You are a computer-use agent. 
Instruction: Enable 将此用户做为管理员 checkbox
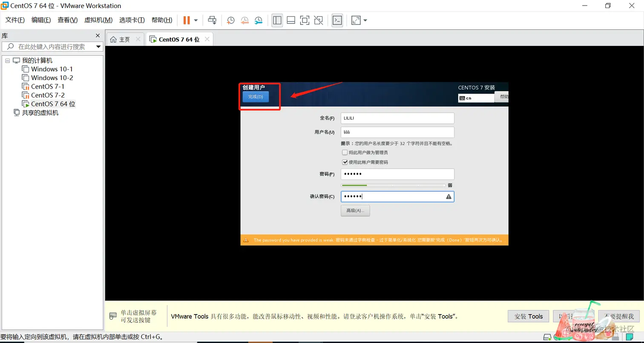pyautogui.click(x=345, y=152)
